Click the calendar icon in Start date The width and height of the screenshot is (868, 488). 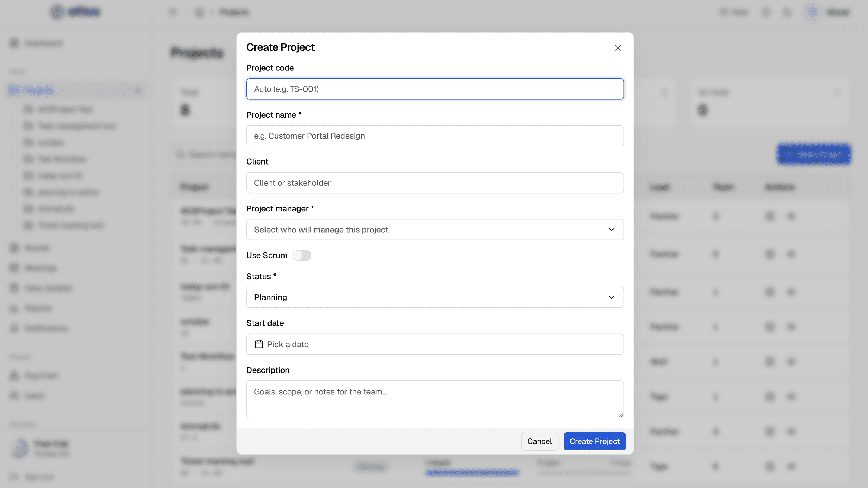coord(259,344)
